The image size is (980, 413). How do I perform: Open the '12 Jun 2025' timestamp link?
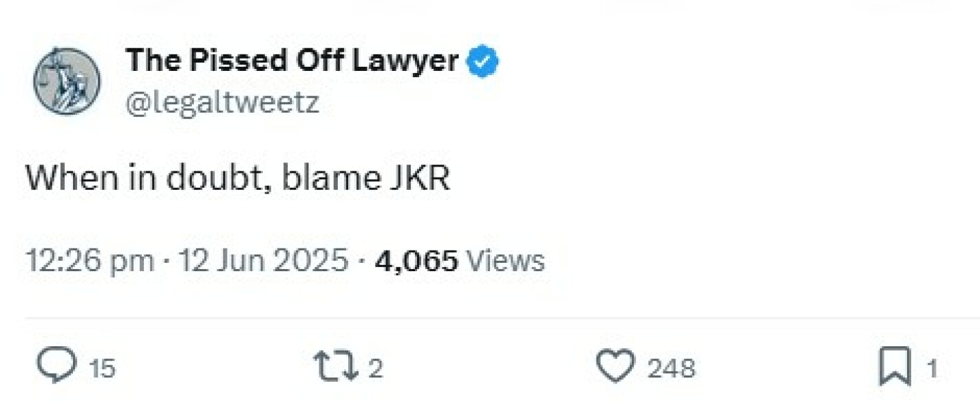(x=262, y=260)
